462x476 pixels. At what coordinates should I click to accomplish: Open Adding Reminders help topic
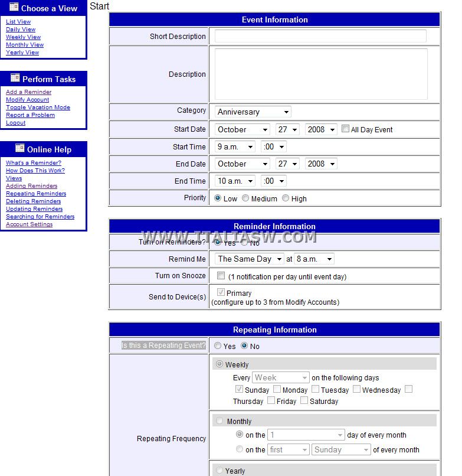(x=31, y=186)
